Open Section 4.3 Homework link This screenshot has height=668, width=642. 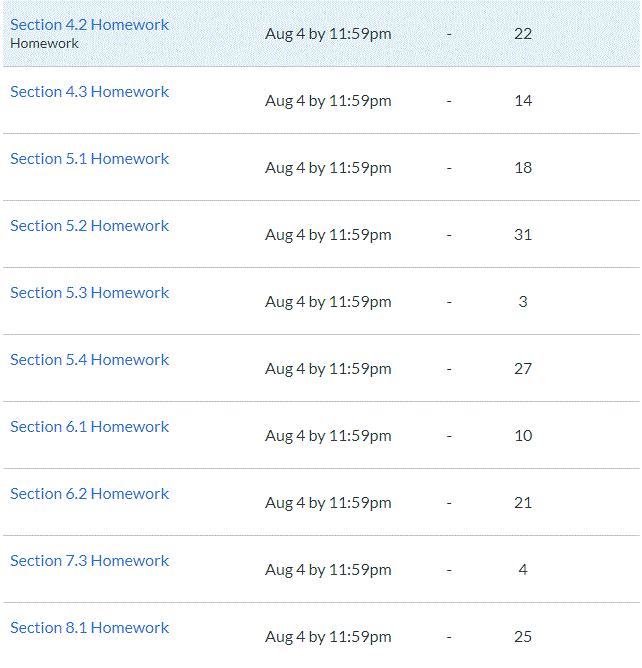[89, 92]
